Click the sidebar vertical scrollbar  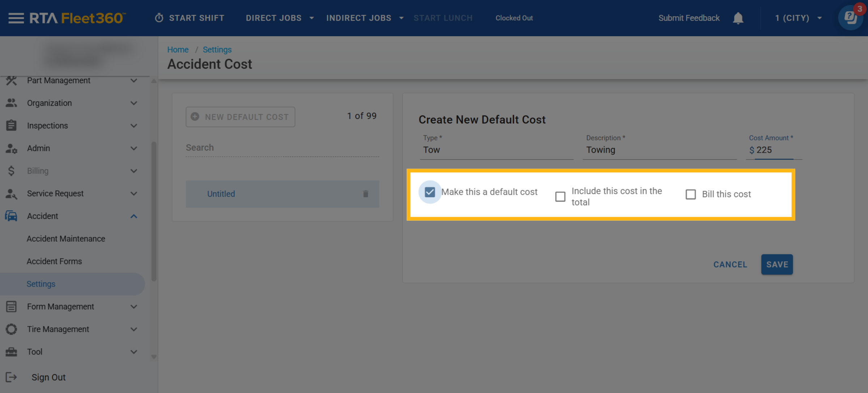click(154, 212)
